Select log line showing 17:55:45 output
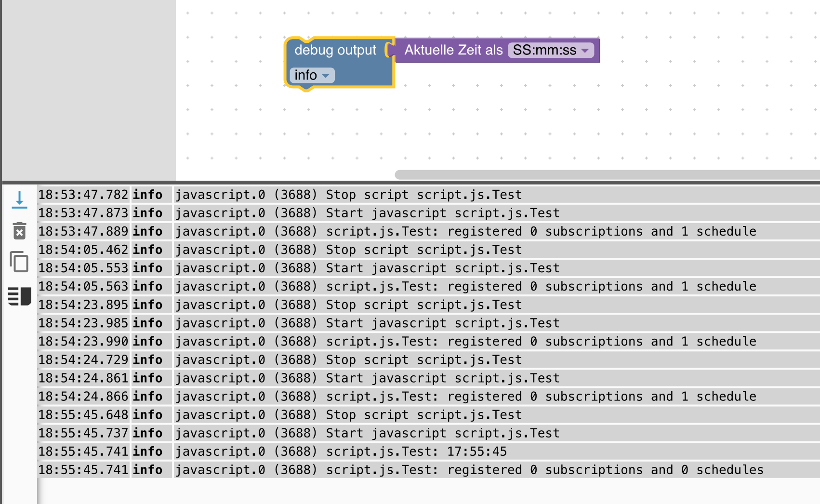Image resolution: width=820 pixels, height=504 pixels. click(429, 451)
